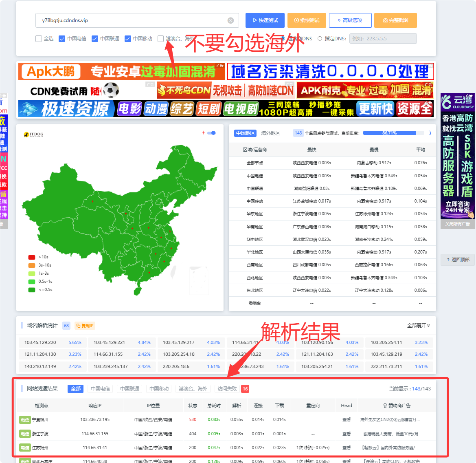Filter results by 中国移动
Screen dimensions: 476x463
coord(159,389)
